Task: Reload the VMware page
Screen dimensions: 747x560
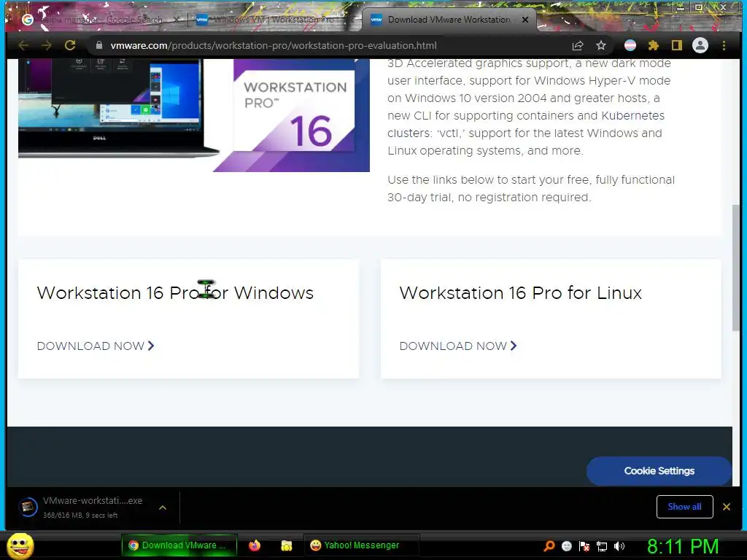Action: (x=70, y=46)
